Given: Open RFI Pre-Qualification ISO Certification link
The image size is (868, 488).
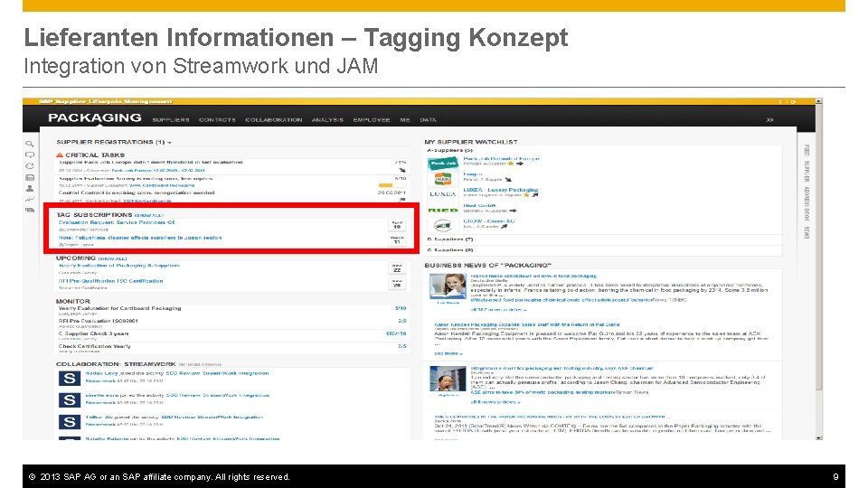Looking at the screenshot, I should tap(110, 281).
